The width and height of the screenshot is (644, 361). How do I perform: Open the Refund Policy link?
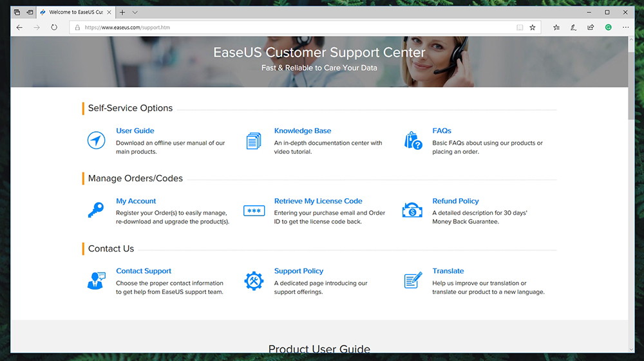455,201
